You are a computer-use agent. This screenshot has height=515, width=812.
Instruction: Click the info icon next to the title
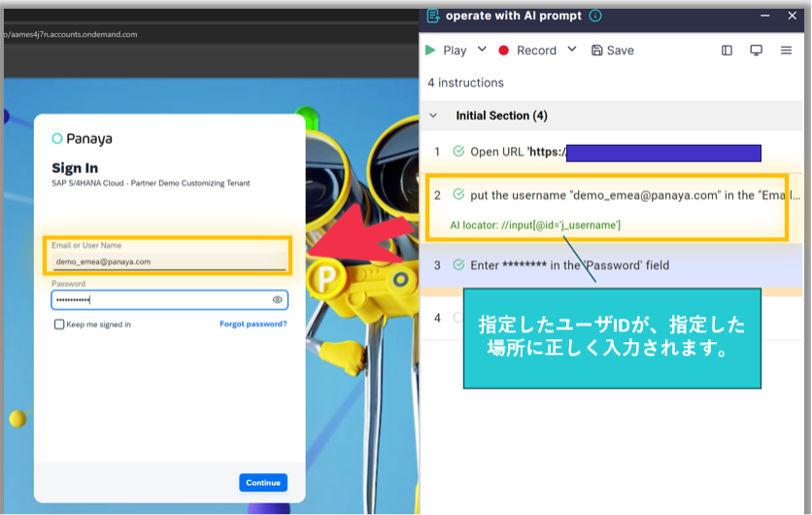click(595, 17)
